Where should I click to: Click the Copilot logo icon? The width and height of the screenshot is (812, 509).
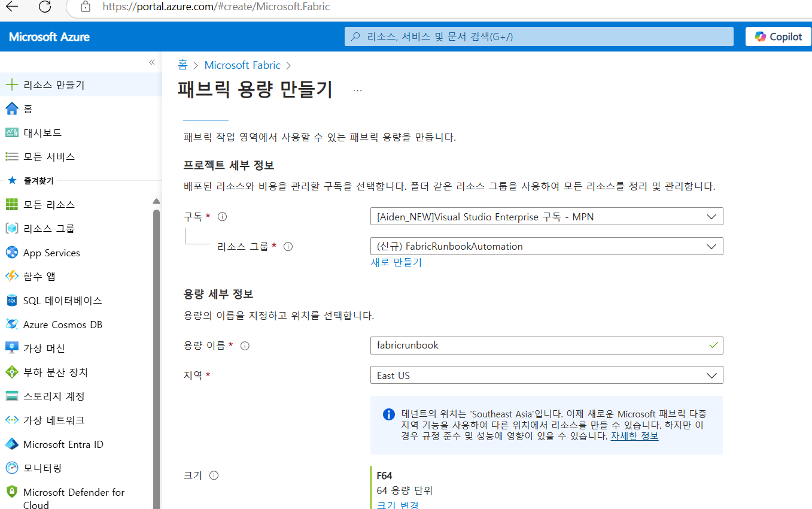760,37
